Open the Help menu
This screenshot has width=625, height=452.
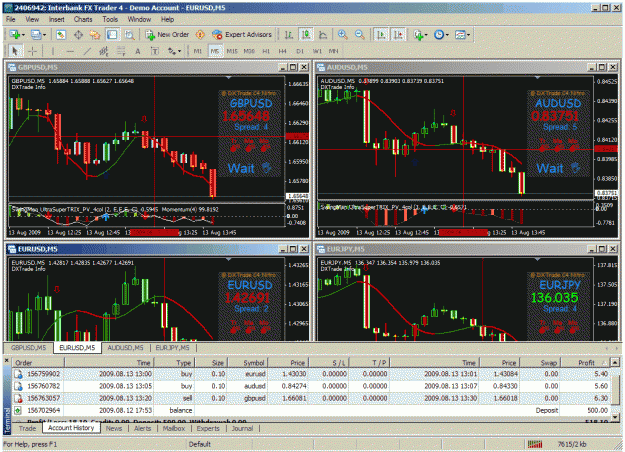pyautogui.click(x=167, y=19)
